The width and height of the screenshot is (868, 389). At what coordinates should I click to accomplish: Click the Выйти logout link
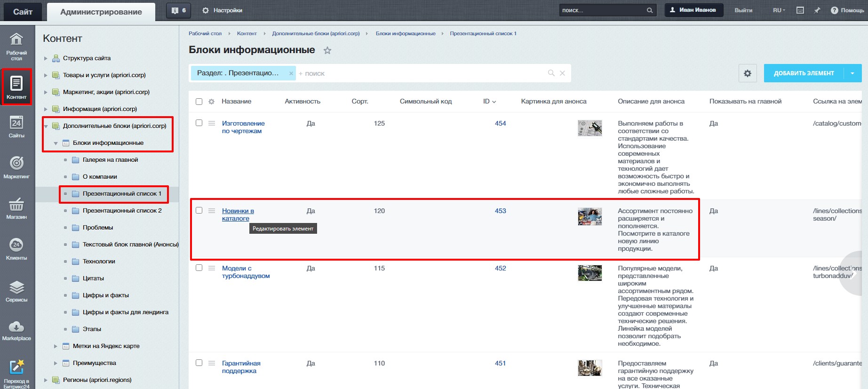pos(743,10)
